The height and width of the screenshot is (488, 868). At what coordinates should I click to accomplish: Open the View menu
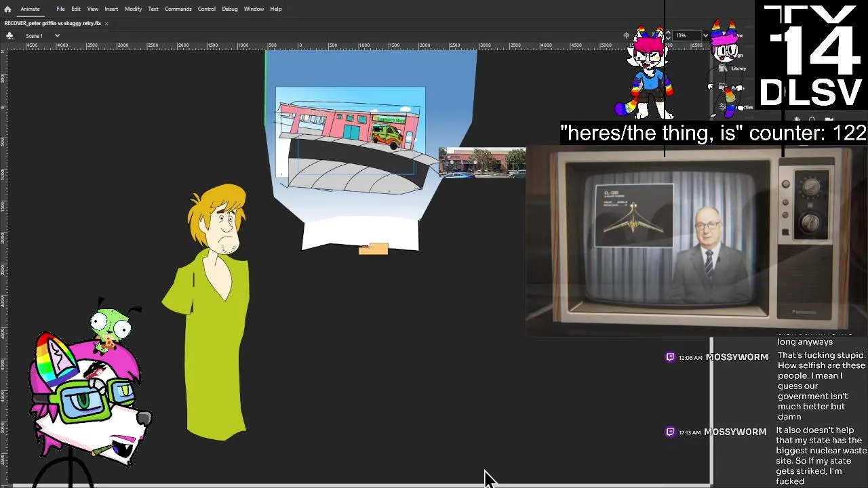coord(92,9)
